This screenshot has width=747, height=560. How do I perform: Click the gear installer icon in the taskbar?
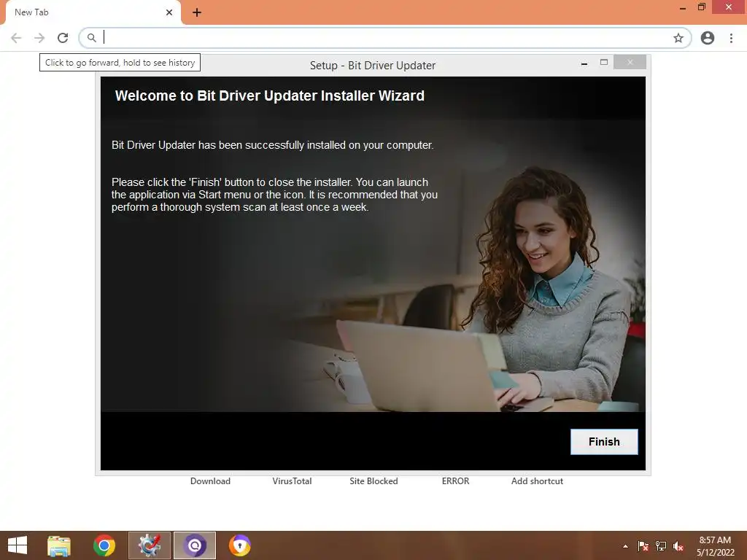tap(149, 545)
